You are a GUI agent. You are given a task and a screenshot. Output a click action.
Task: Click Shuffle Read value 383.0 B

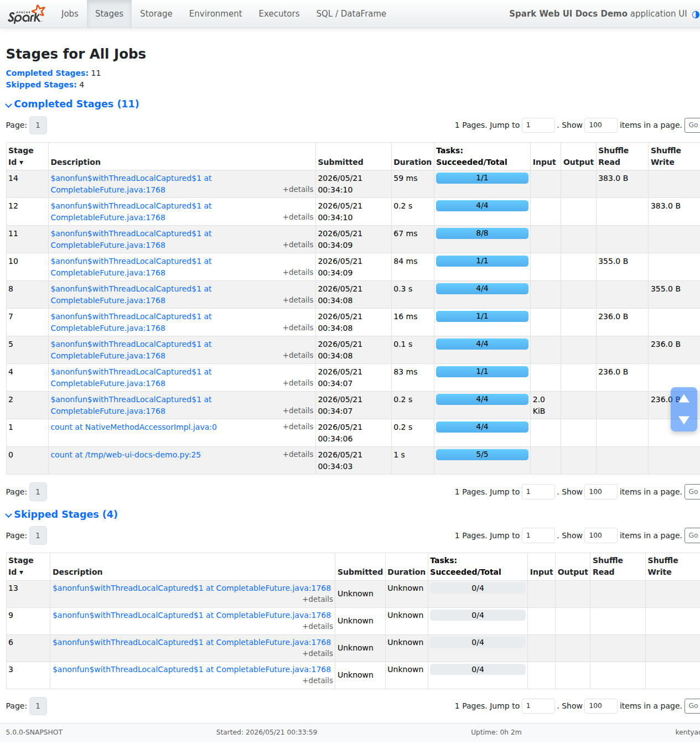[x=613, y=178]
